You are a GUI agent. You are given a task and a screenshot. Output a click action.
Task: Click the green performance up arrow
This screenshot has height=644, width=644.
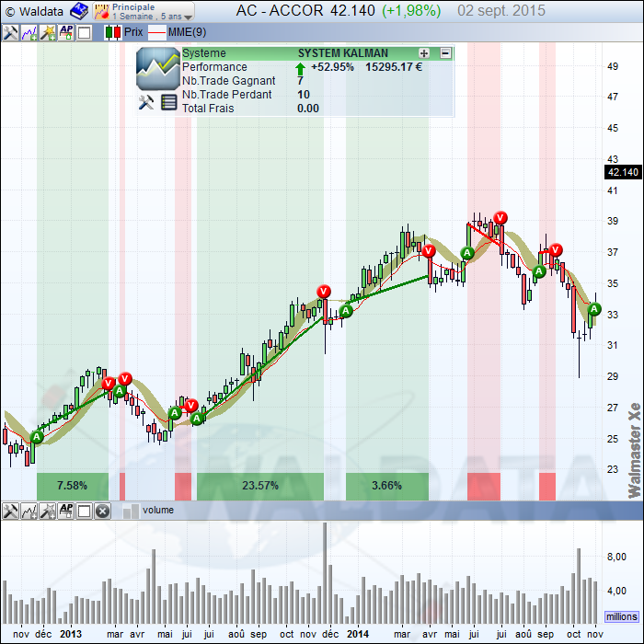(300, 68)
